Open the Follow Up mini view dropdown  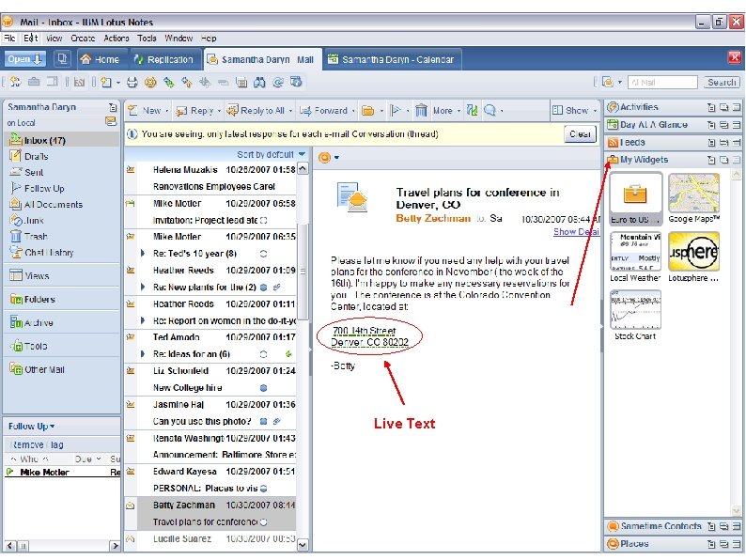tap(31, 427)
